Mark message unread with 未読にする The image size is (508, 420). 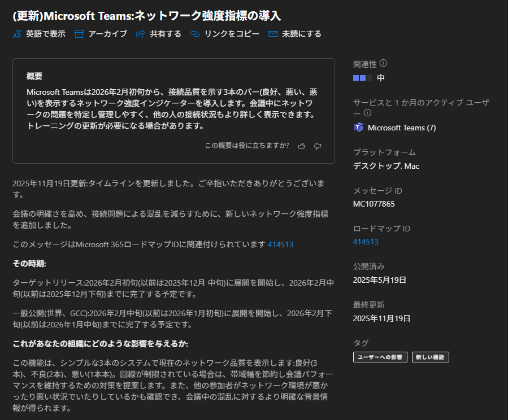pyautogui.click(x=273, y=34)
